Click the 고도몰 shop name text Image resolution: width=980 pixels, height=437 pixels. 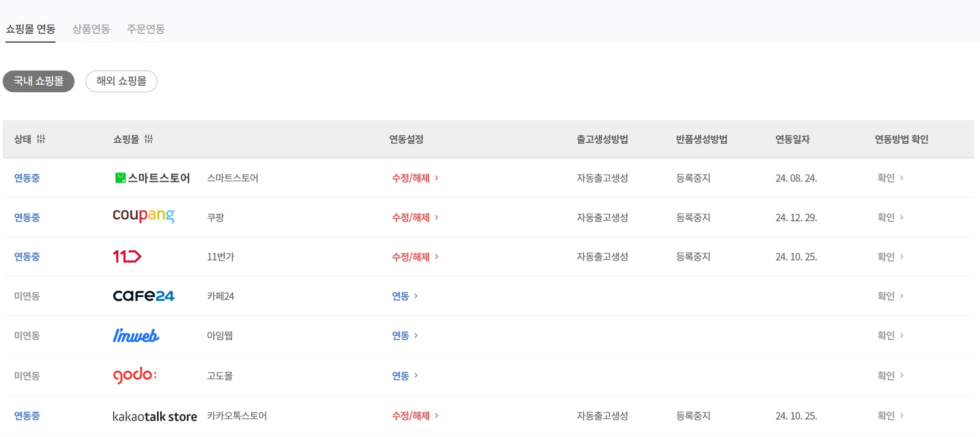220,376
